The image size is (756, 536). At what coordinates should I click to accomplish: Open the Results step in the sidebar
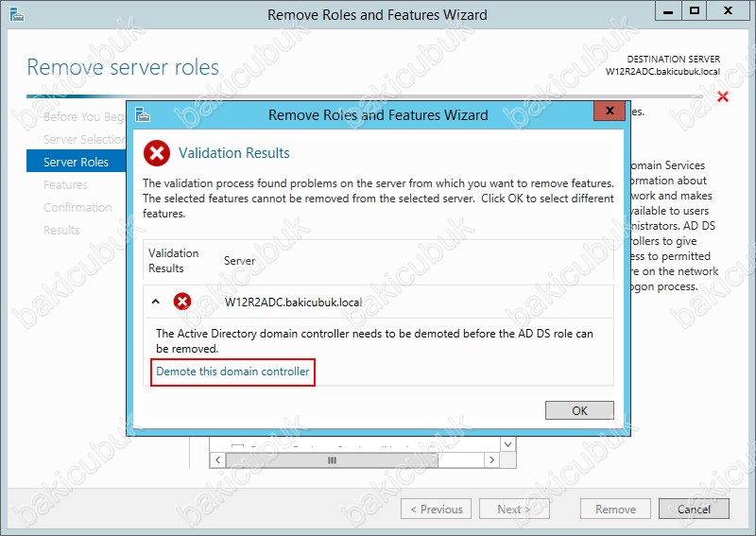click(61, 230)
